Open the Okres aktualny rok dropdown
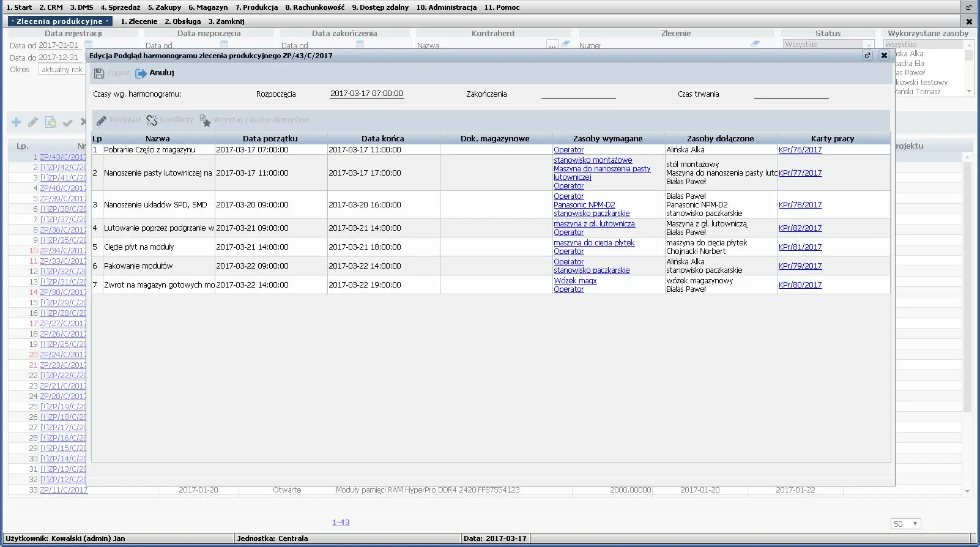 click(61, 70)
